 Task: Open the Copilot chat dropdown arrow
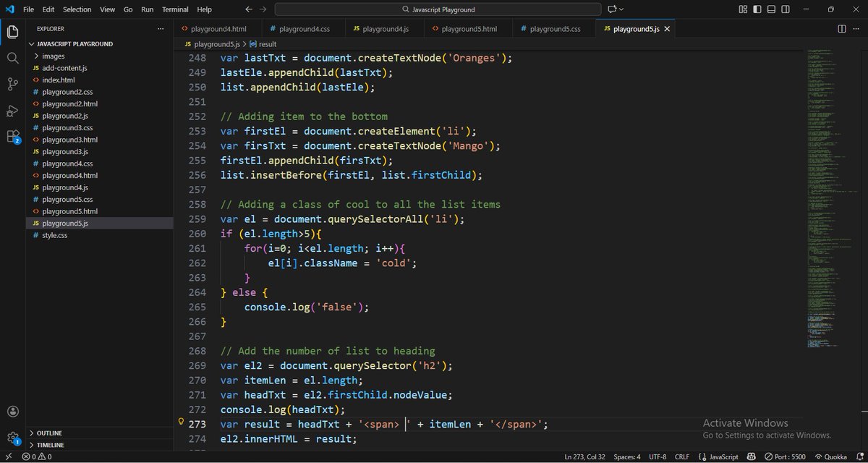click(621, 9)
